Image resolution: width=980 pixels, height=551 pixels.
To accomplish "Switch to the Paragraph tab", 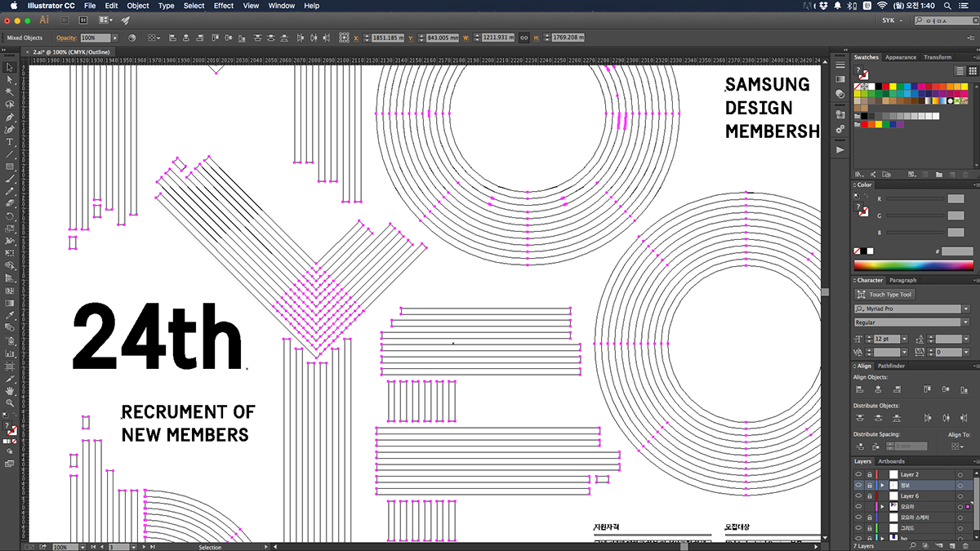I will (x=903, y=280).
